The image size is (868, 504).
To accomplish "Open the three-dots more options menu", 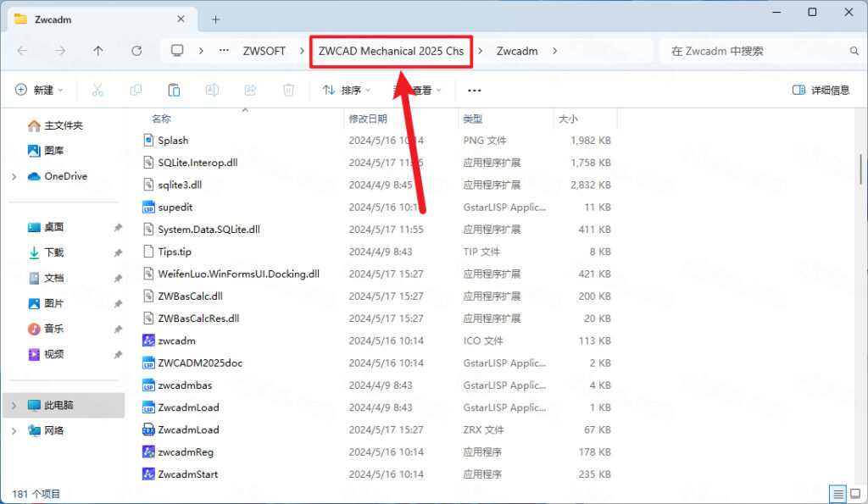I will 475,90.
